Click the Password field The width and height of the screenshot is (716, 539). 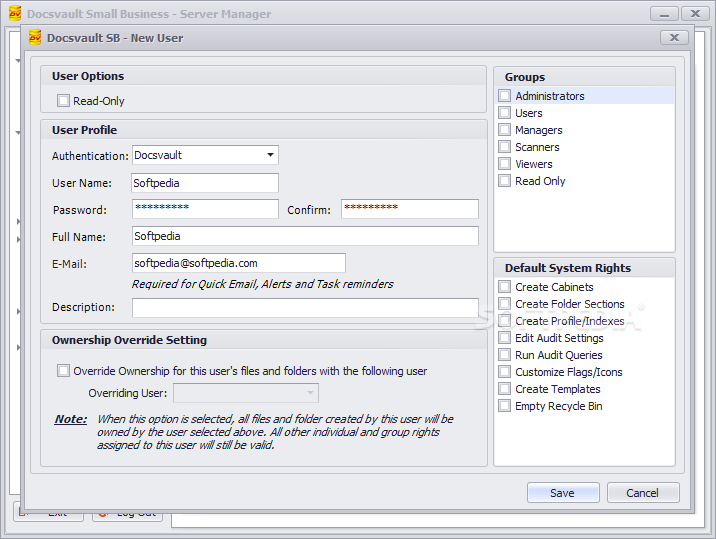tap(205, 209)
